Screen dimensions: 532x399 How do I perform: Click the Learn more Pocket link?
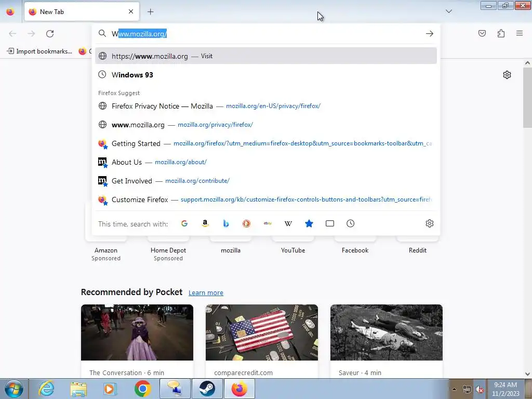[206, 292]
